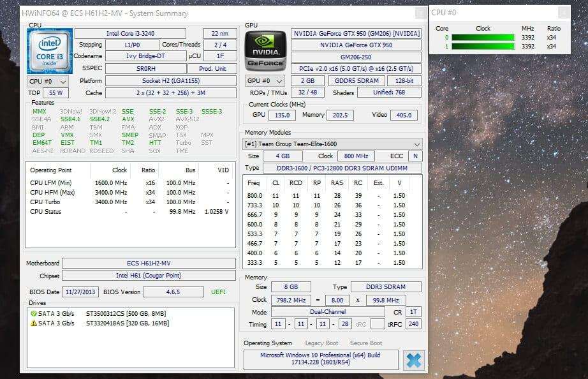
Task: Click the 1F microcode value
Action: pos(220,56)
